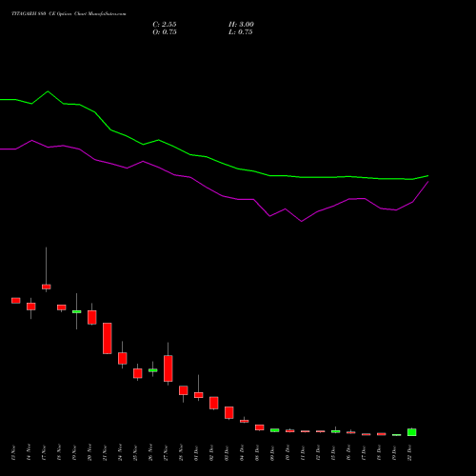Click the 14 Nov date label
The width and height of the screenshot is (476, 476).
point(29,453)
